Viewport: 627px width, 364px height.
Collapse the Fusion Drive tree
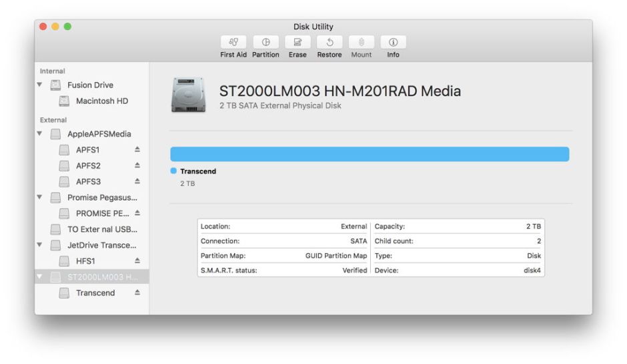[40, 85]
